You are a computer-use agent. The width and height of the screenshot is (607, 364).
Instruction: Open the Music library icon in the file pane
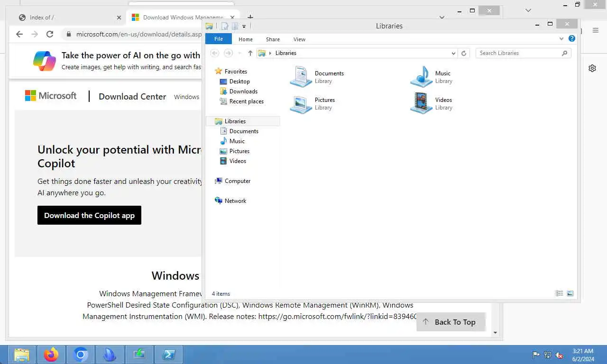(x=421, y=77)
